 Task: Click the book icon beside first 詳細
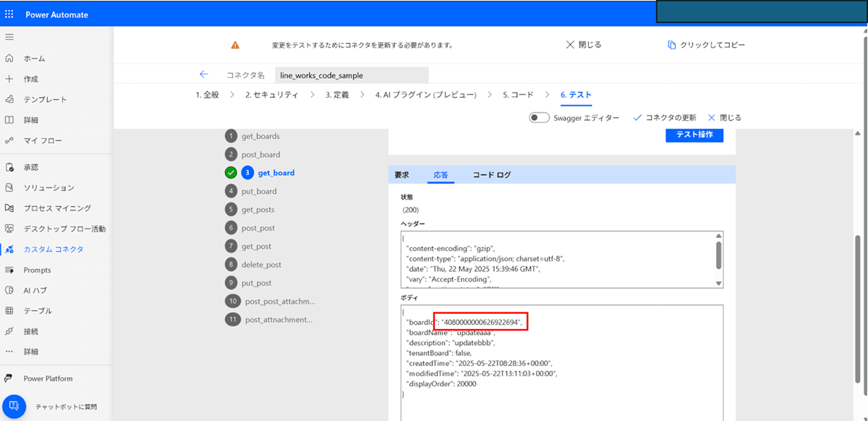tap(9, 119)
